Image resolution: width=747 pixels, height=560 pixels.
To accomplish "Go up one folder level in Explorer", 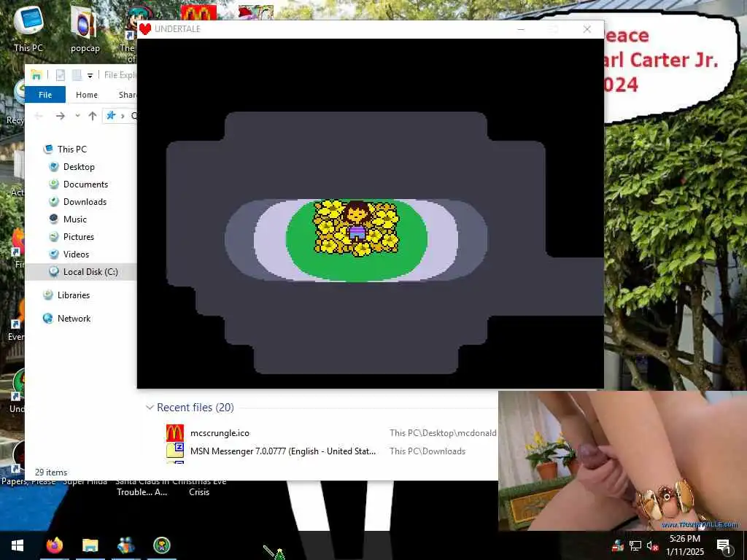I will pos(93,116).
